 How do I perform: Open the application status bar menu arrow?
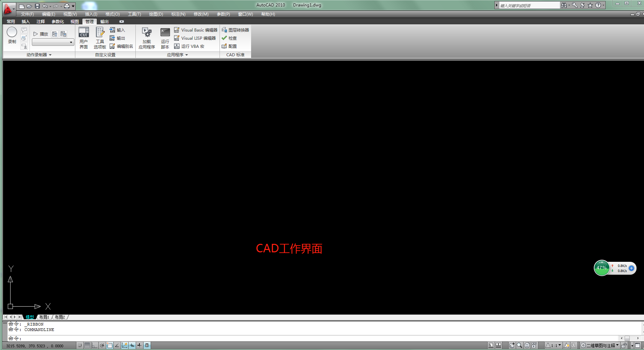(632, 346)
